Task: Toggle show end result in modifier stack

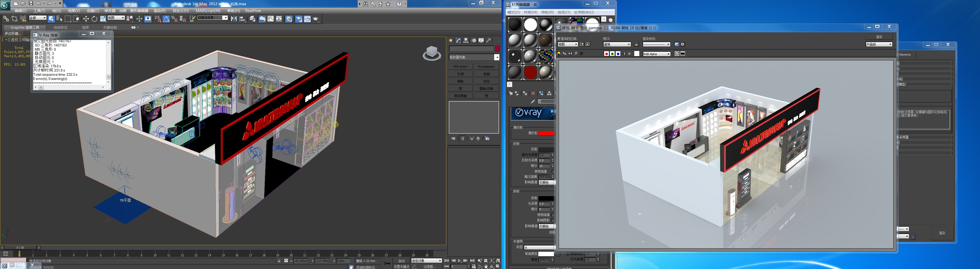Action: tap(463, 138)
